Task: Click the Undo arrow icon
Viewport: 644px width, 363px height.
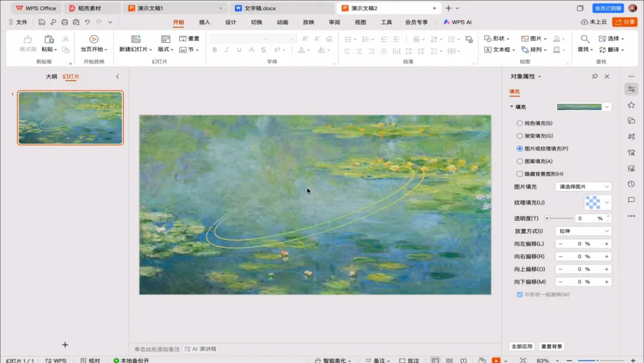Action: 87,22
